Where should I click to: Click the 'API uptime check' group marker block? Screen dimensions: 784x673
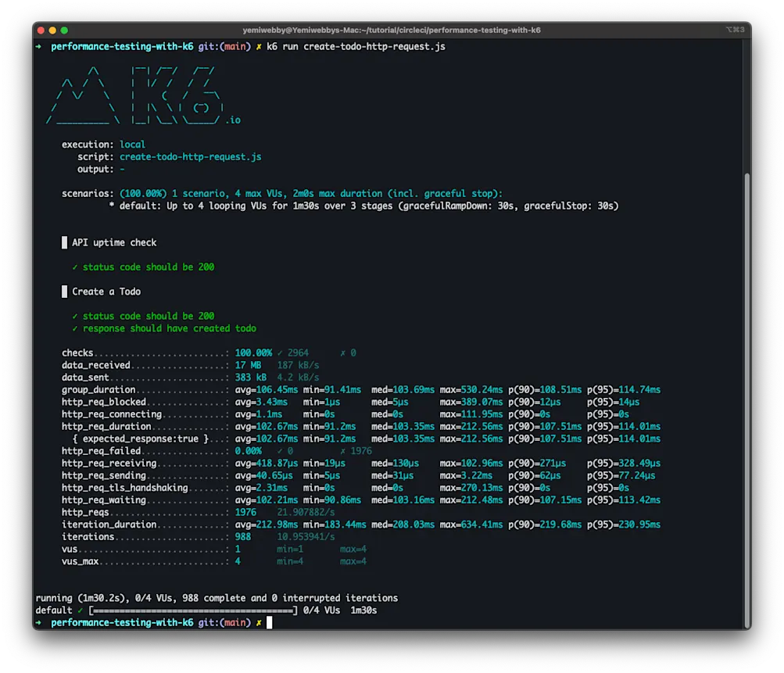click(65, 242)
